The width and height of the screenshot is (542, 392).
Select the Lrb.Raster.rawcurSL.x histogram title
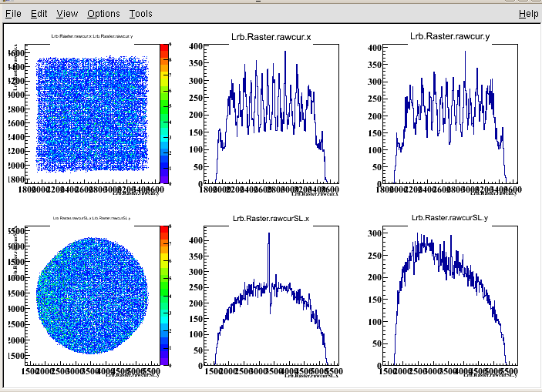[x=271, y=218]
